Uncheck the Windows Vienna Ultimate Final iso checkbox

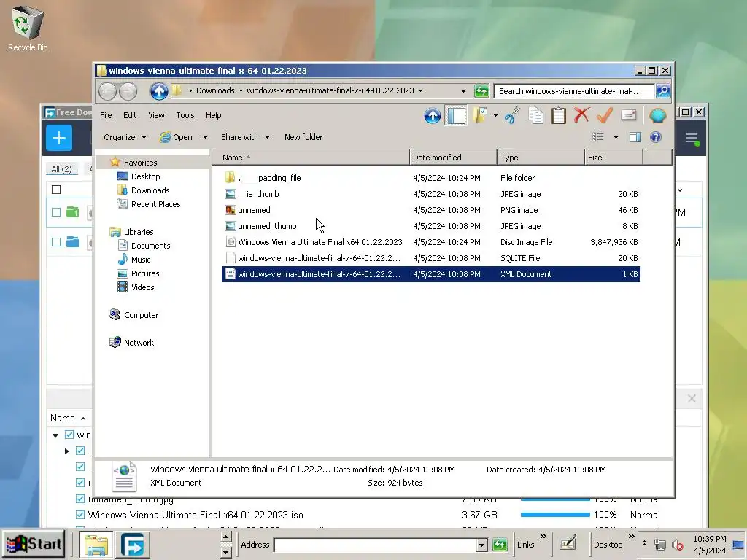tap(80, 515)
